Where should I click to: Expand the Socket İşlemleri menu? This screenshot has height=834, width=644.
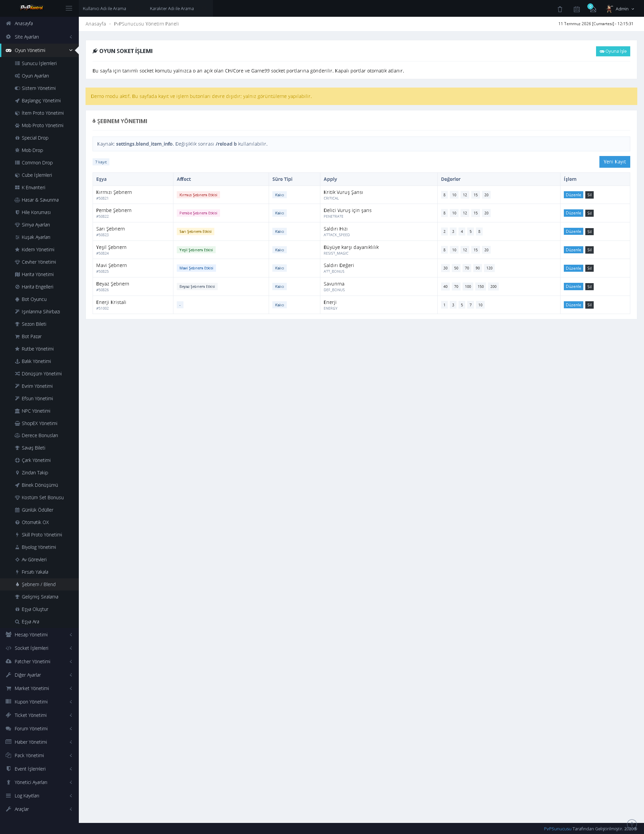[x=39, y=648]
